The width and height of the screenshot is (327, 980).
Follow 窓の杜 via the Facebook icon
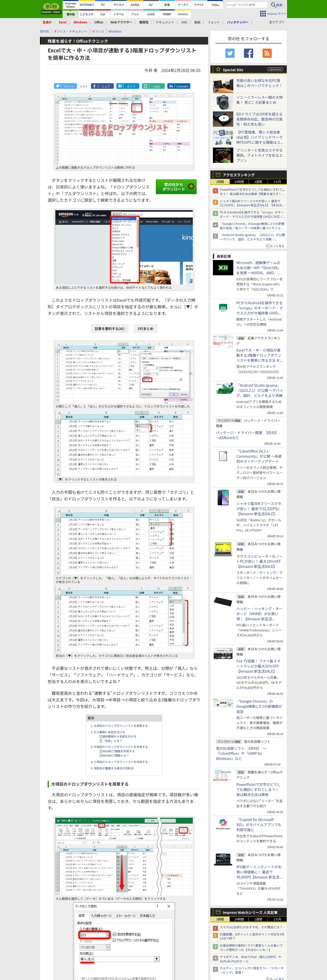(x=248, y=53)
